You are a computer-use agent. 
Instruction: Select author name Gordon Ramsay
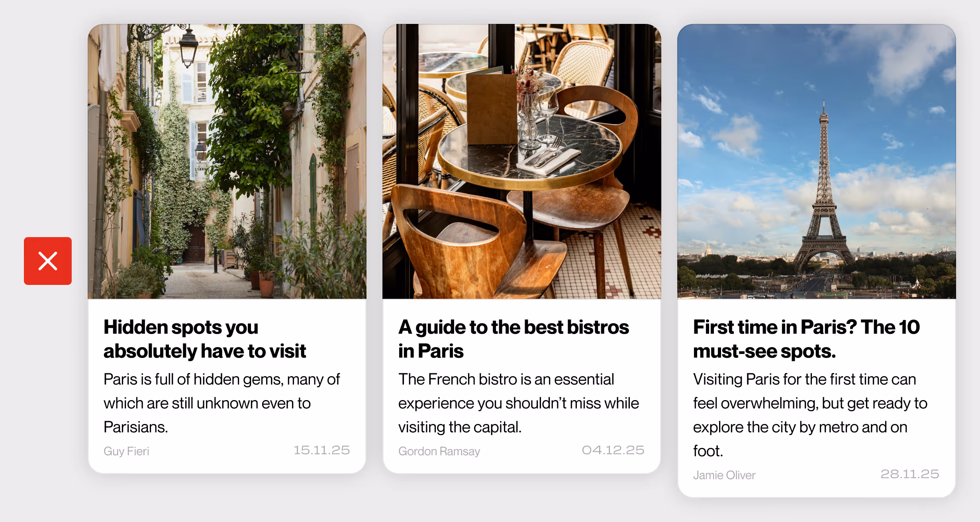click(x=439, y=451)
